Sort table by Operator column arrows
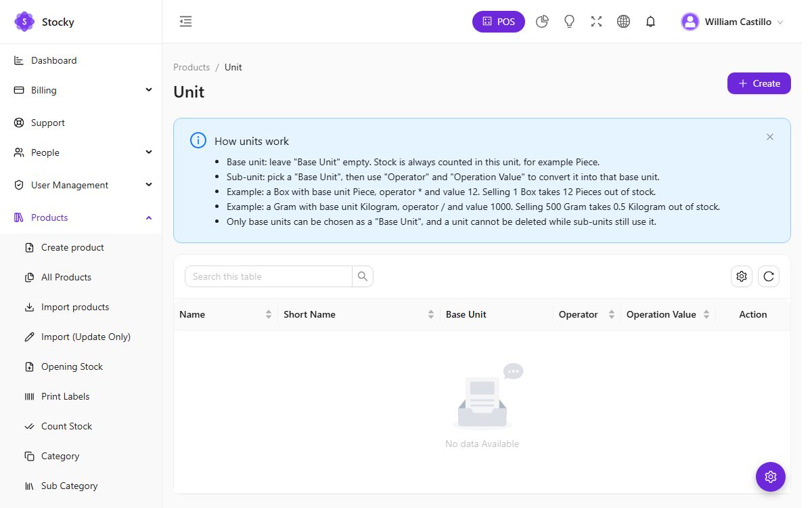 (x=612, y=314)
